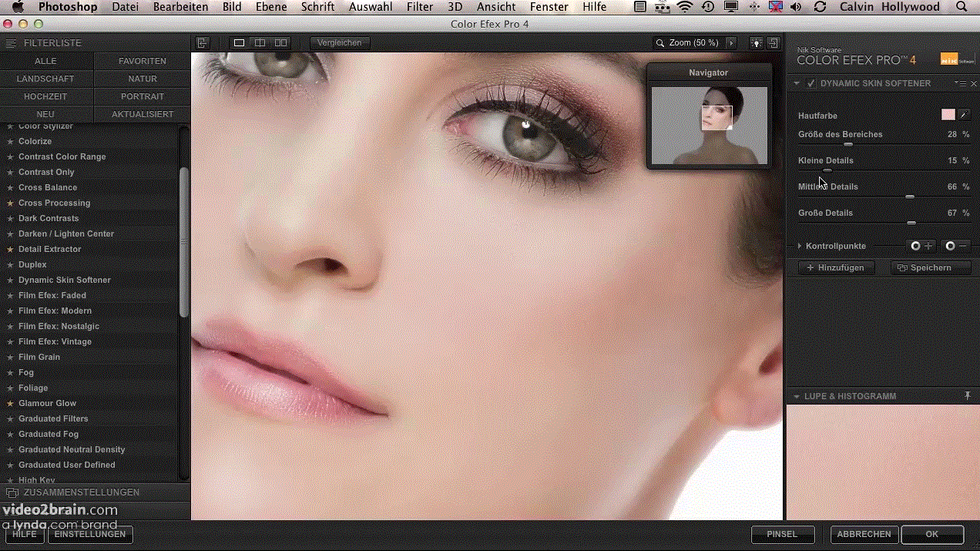Select the Darken / Lighten Center filter

pos(66,234)
